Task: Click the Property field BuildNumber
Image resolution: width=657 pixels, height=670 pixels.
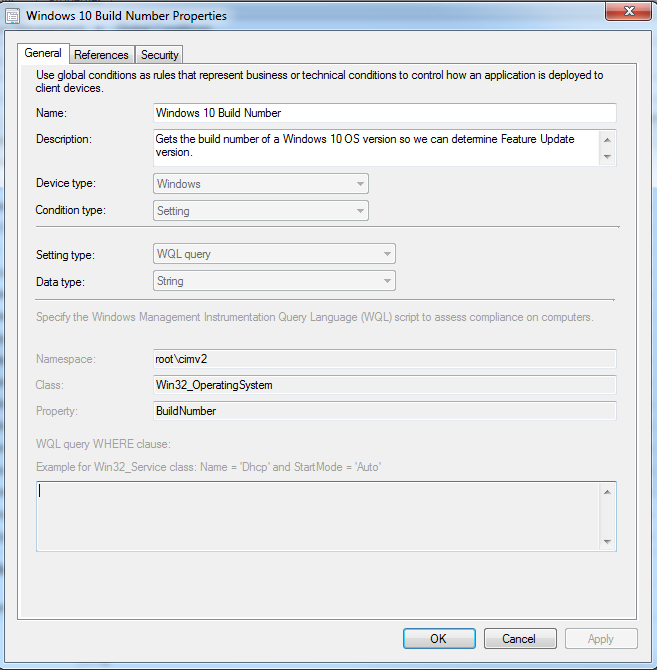Action: (x=384, y=411)
